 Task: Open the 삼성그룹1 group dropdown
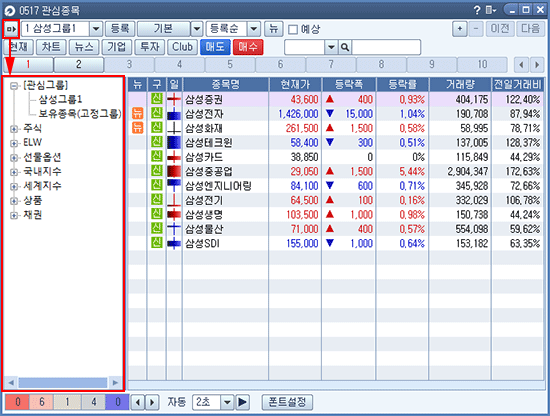(96, 29)
